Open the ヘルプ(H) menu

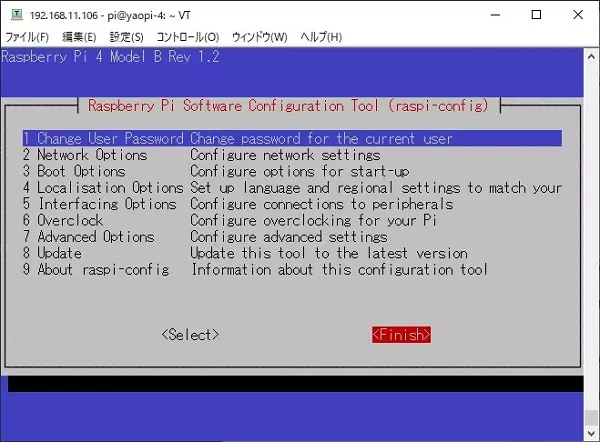click(321, 37)
